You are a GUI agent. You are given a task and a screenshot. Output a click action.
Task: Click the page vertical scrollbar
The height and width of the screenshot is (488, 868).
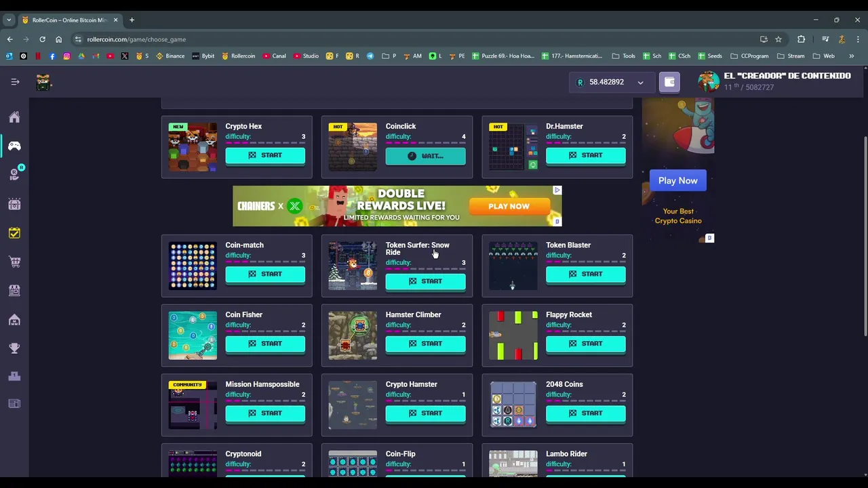(x=865, y=235)
